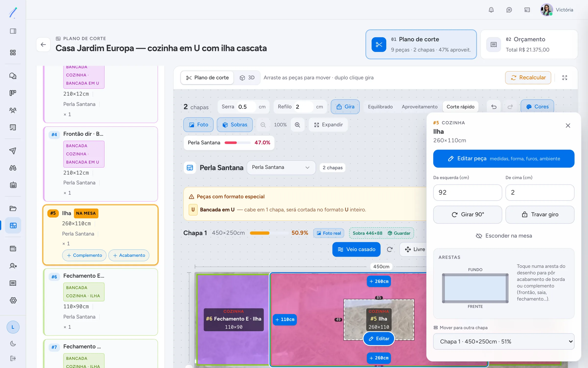
Task: Click the fullscreen icon beside Recalcular
Action: 565,78
